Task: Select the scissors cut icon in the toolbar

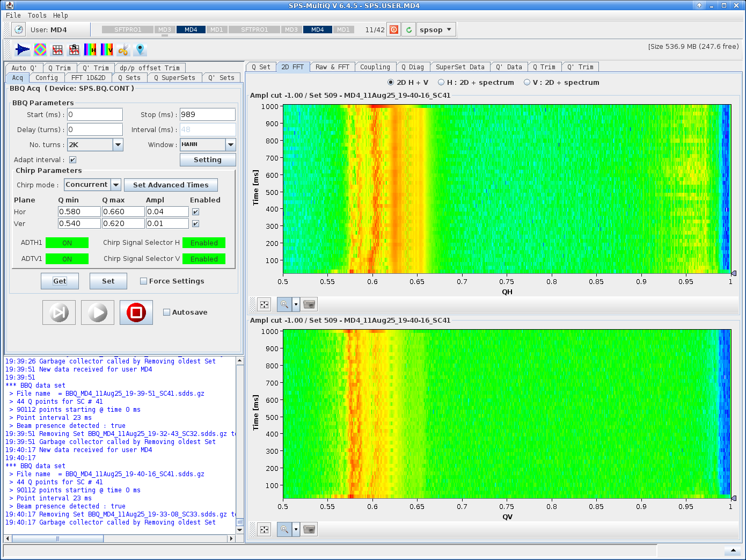Action: click(x=122, y=49)
